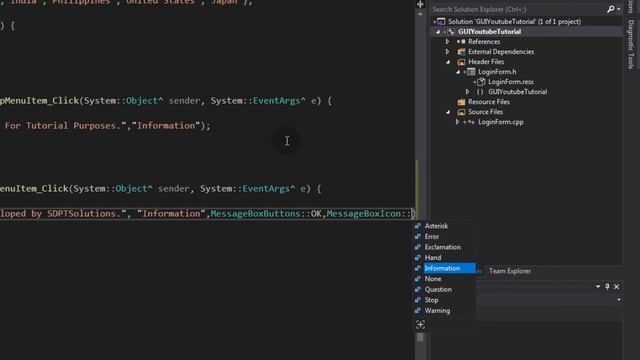Open the lower panel combo box dropdown

pyautogui.click(x=619, y=300)
